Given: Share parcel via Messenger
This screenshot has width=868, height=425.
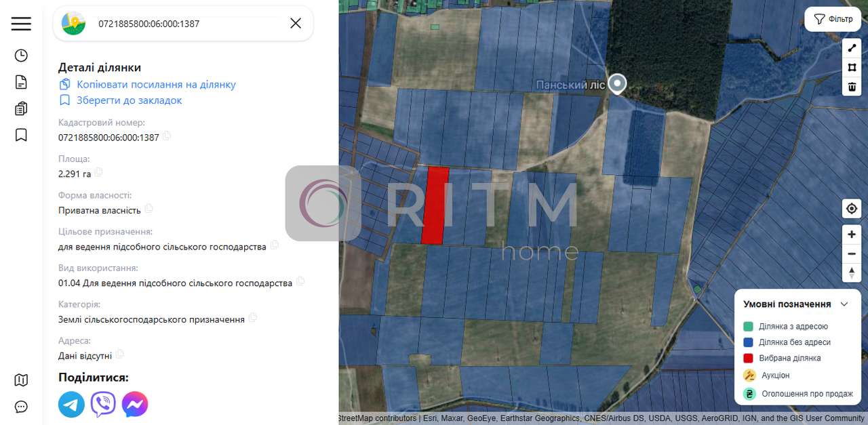Looking at the screenshot, I should pyautogui.click(x=135, y=405).
